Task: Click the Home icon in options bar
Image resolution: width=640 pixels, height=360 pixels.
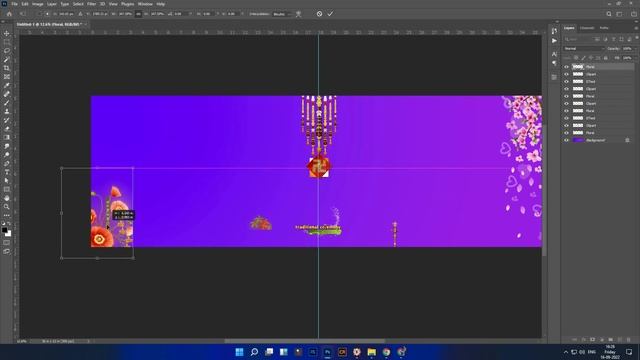Action: tap(9, 14)
